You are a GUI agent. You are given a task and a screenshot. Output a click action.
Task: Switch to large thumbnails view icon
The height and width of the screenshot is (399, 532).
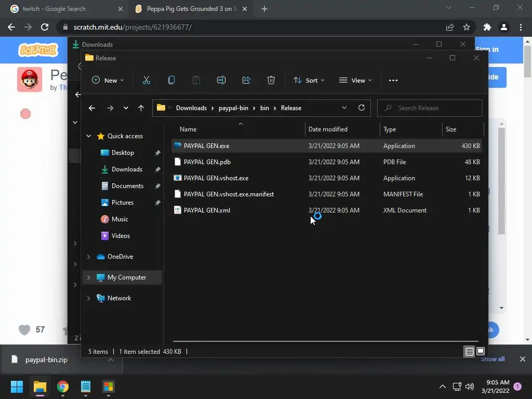[481, 351]
